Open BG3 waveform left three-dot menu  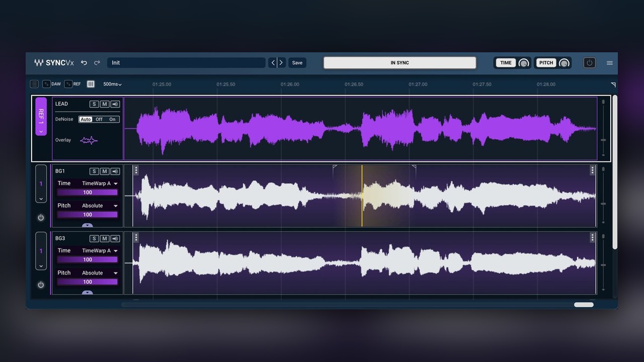coord(136,237)
